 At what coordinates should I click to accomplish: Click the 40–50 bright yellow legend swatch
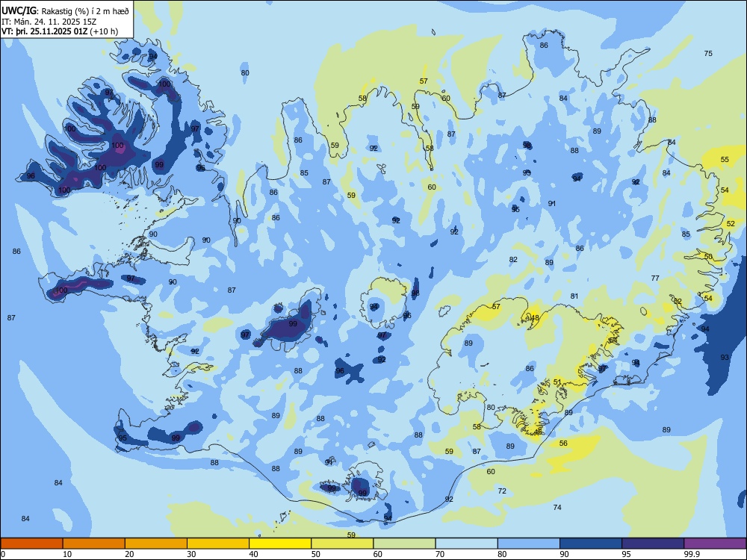[x=280, y=544]
